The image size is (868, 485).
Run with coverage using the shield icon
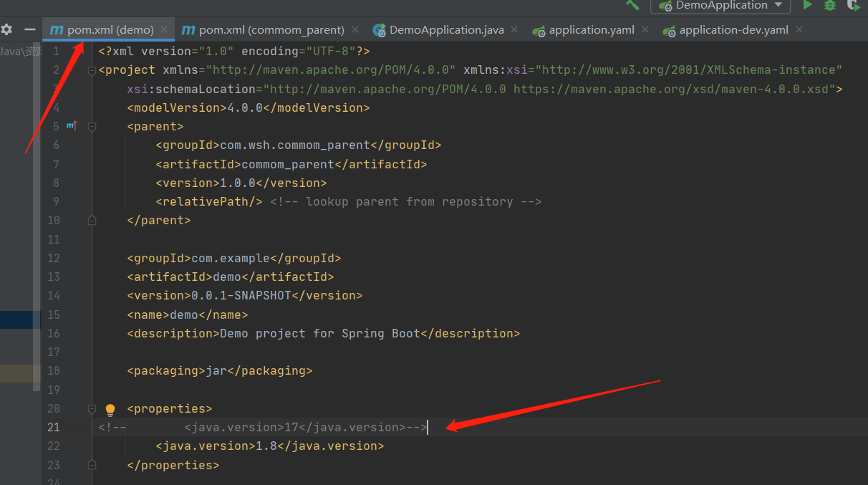coord(852,5)
